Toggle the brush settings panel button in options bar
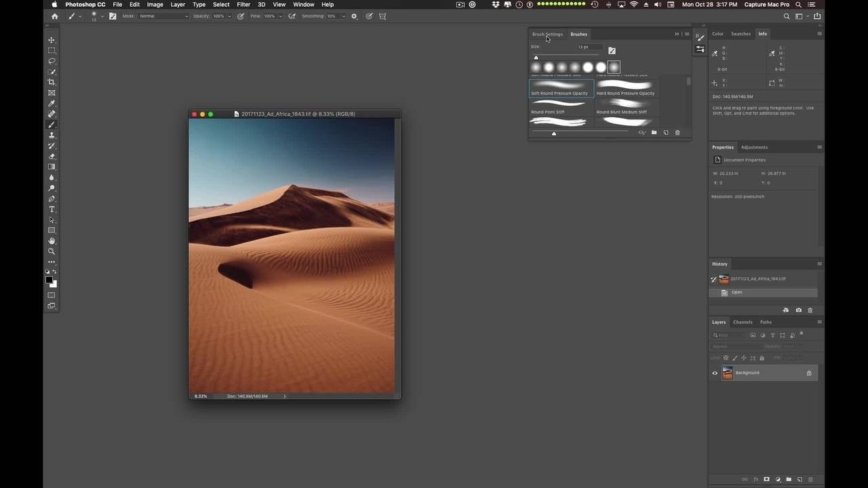Image resolution: width=868 pixels, height=488 pixels. [113, 16]
